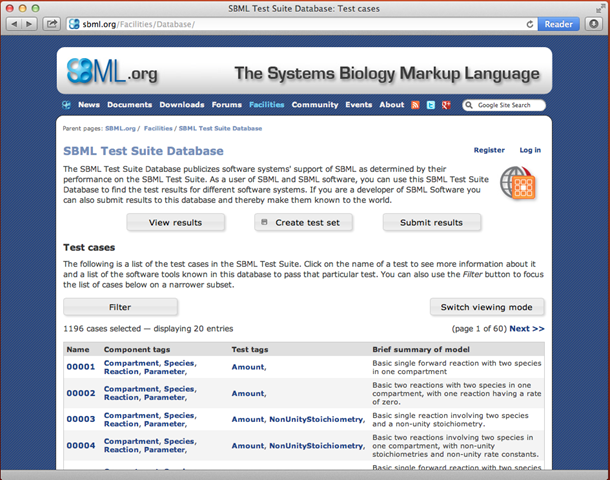Viewport: 610px width, 480px height.
Task: Go back with the browser back arrow
Action: click(14, 24)
